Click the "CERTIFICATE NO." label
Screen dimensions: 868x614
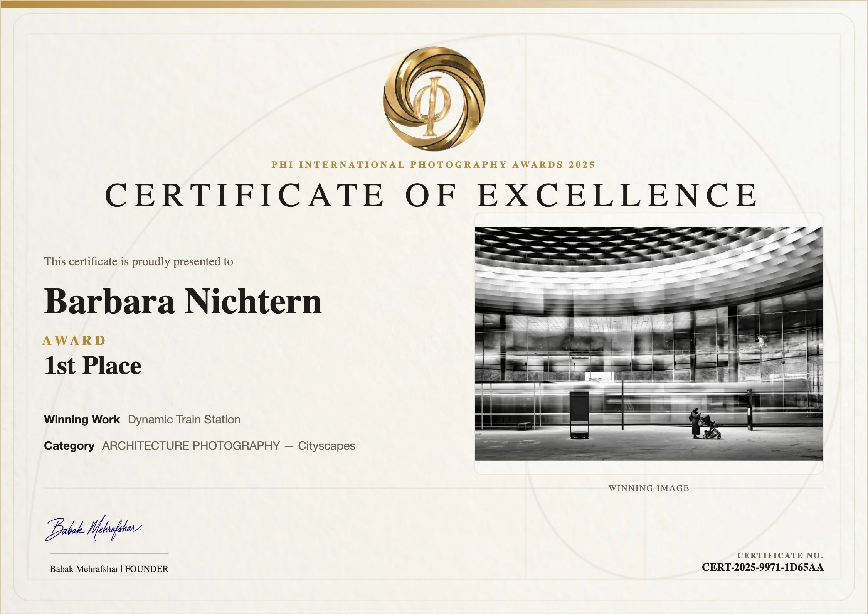[x=781, y=556]
